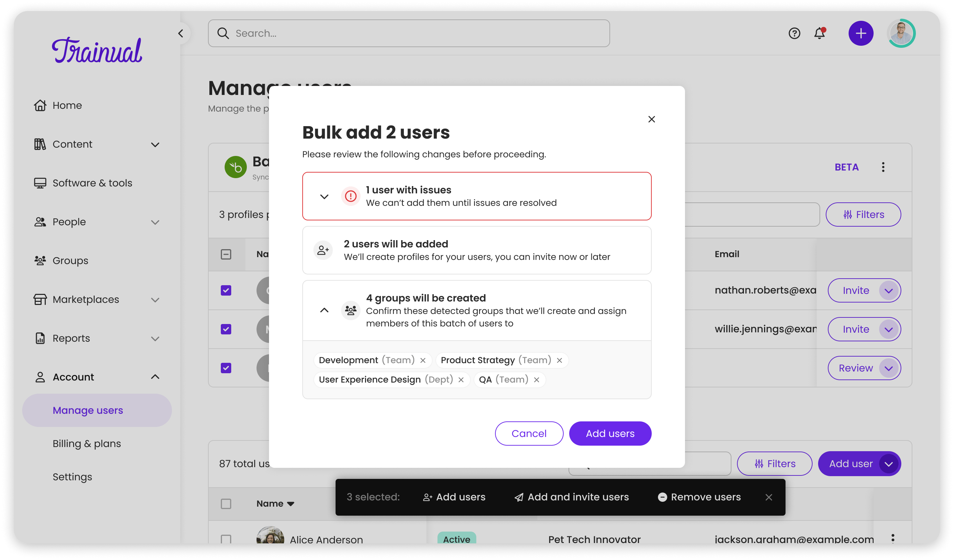Open the help question mark icon

click(794, 33)
